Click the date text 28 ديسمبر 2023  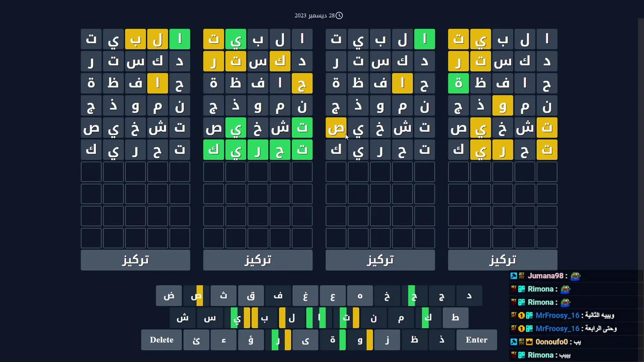click(x=314, y=16)
